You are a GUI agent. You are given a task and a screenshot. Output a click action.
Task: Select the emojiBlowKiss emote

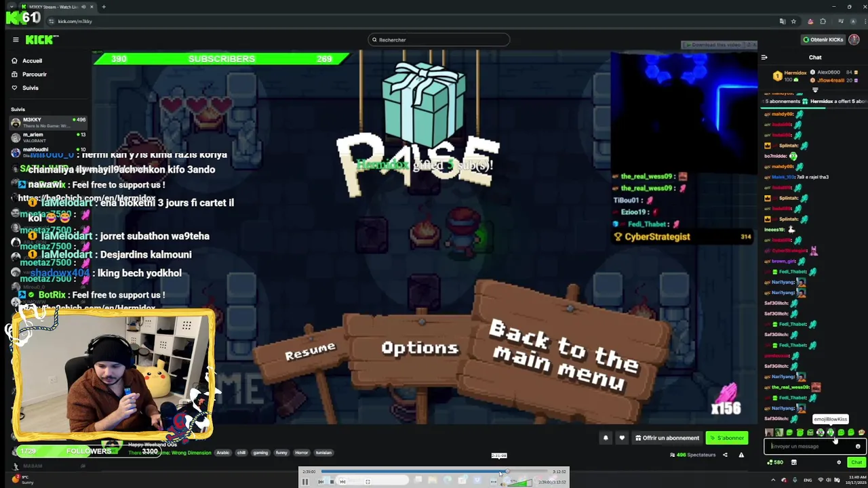click(831, 432)
